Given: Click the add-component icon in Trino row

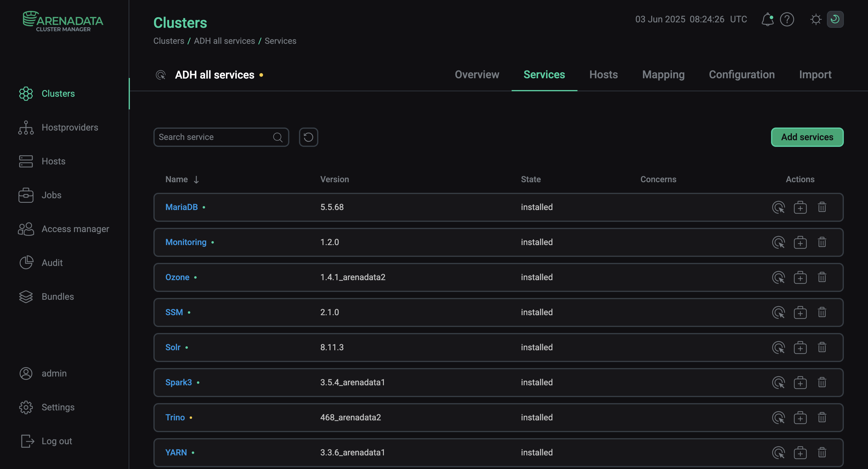Looking at the screenshot, I should [x=800, y=417].
